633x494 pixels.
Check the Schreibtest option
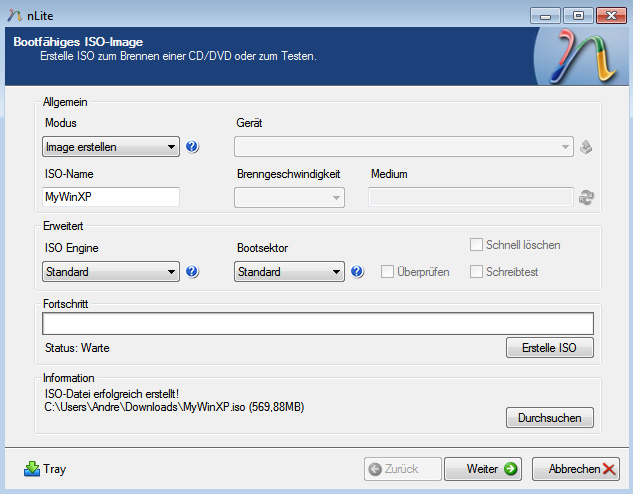tap(477, 271)
